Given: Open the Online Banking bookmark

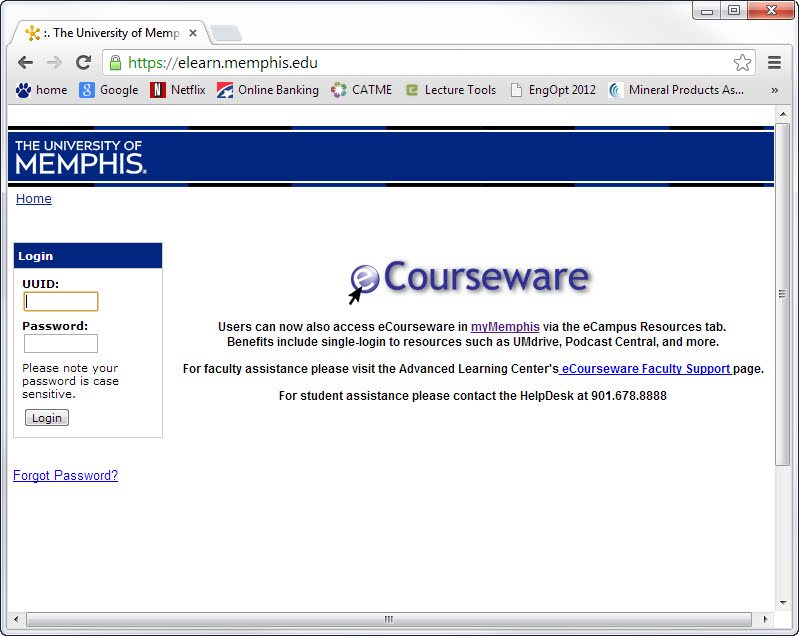Looking at the screenshot, I should (x=268, y=90).
